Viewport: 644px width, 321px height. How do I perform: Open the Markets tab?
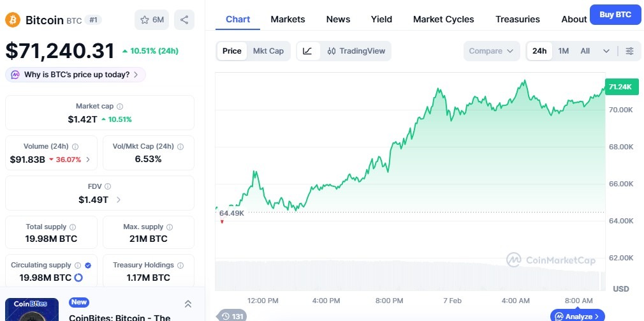tap(288, 19)
